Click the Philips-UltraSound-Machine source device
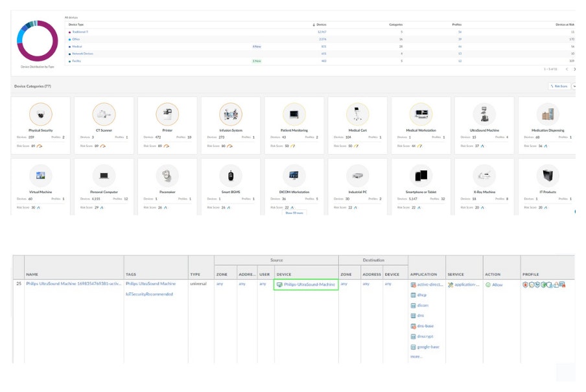 point(309,284)
